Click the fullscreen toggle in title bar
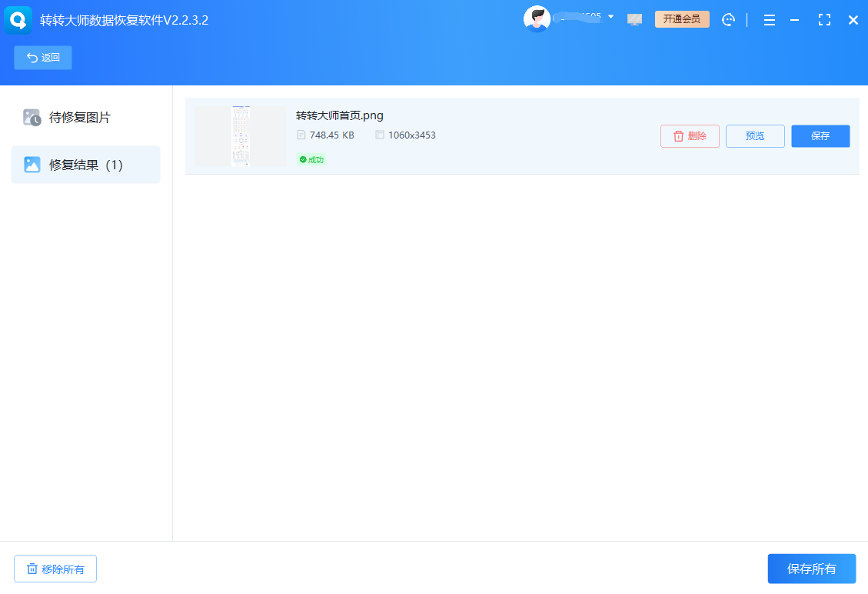 click(824, 19)
